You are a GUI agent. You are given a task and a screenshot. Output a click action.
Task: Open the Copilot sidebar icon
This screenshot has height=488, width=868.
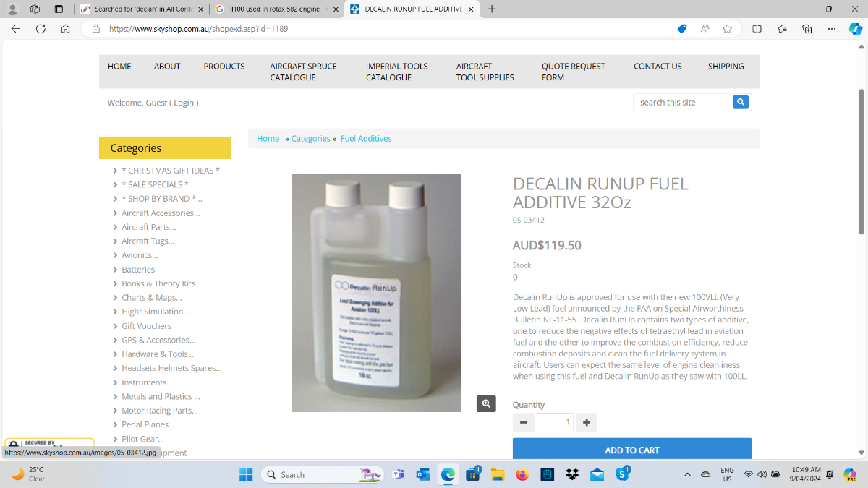[854, 29]
